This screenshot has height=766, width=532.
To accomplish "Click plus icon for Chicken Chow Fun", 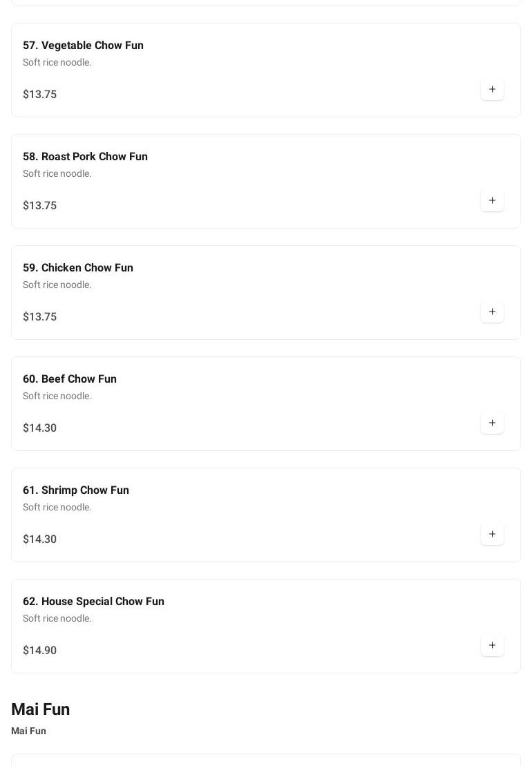I will point(492,312).
